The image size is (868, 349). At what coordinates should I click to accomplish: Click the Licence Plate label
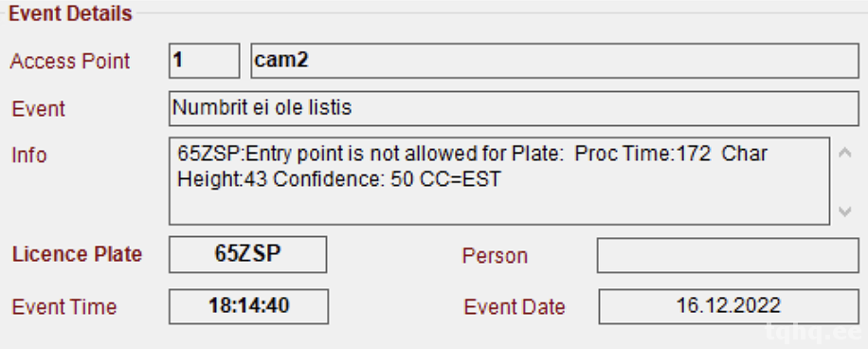(77, 254)
